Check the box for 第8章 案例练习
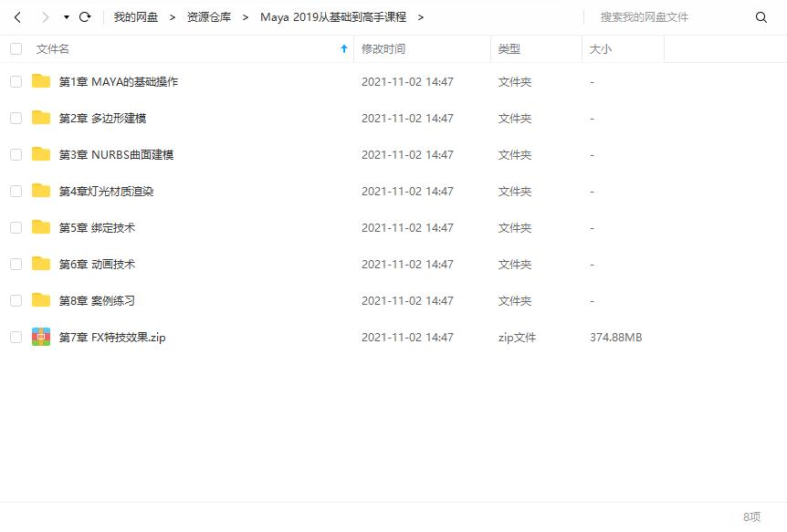The height and width of the screenshot is (532, 787). (x=16, y=300)
